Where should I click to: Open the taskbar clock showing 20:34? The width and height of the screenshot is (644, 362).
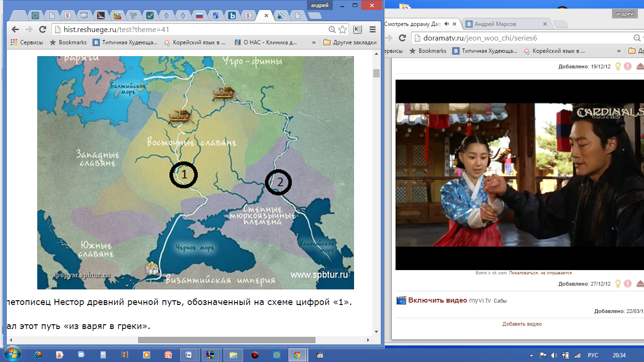(x=619, y=355)
